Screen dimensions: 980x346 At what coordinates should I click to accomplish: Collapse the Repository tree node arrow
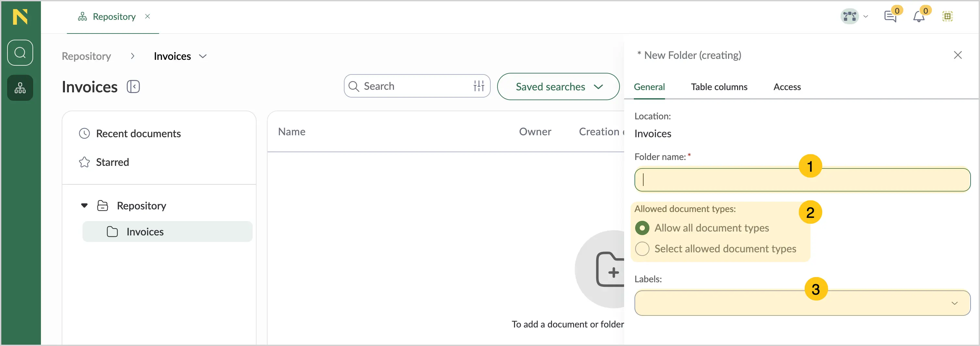click(84, 206)
